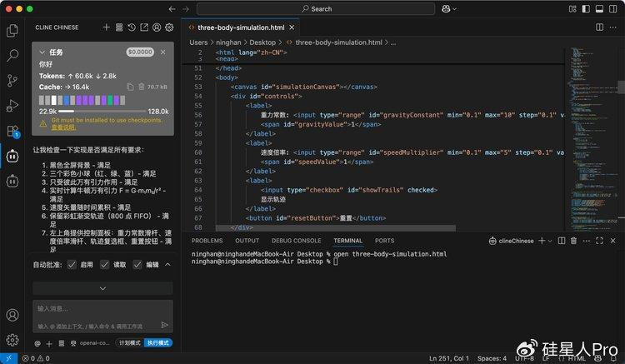Viewport: 625px width, 364px height.
Task: Toggle 读取 auto-approve checkbox
Action: tap(104, 264)
